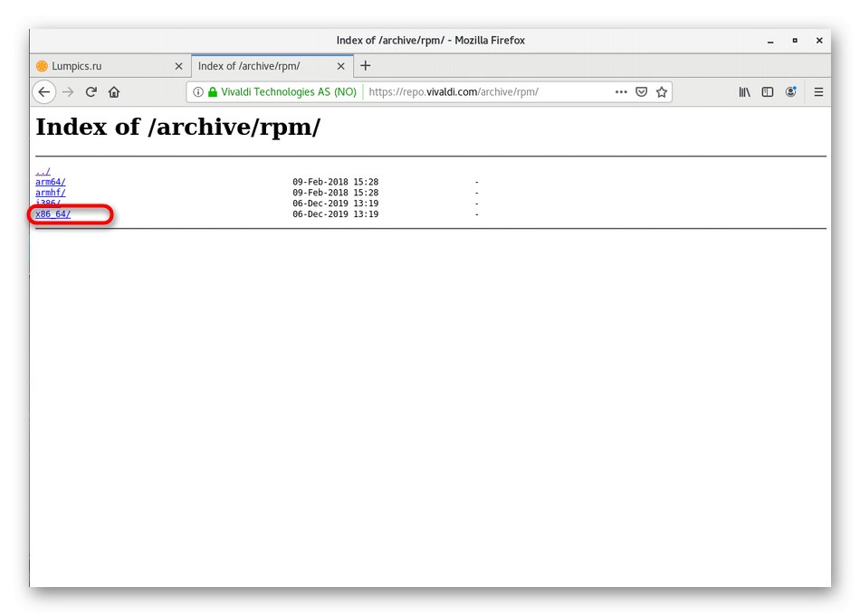This screenshot has width=860, height=616.
Task: Minimize the Firefox window
Action: (770, 41)
